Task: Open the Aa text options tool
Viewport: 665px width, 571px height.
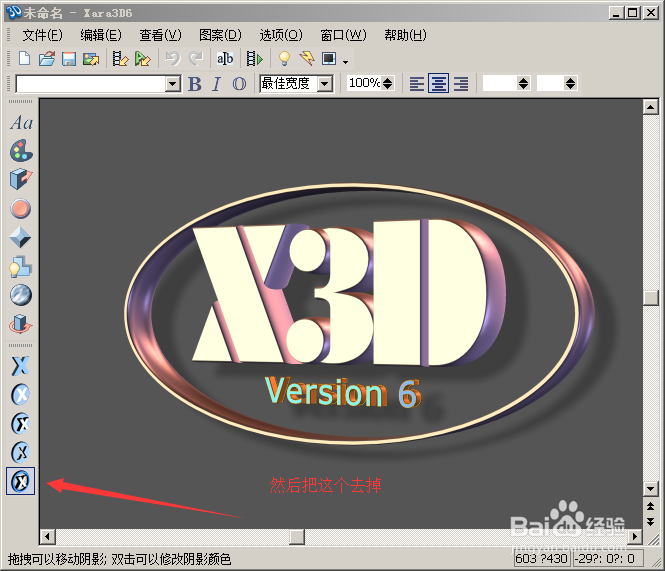Action: pos(21,123)
